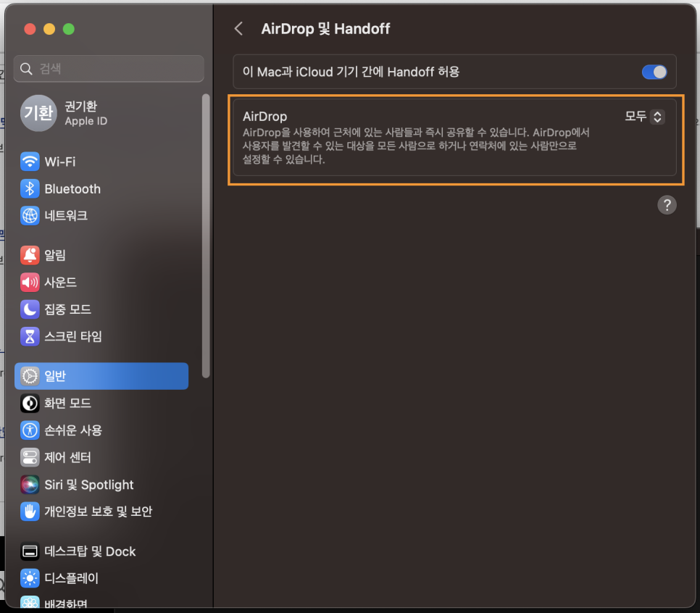Click the 검색 search field
The image size is (700, 613).
point(109,69)
